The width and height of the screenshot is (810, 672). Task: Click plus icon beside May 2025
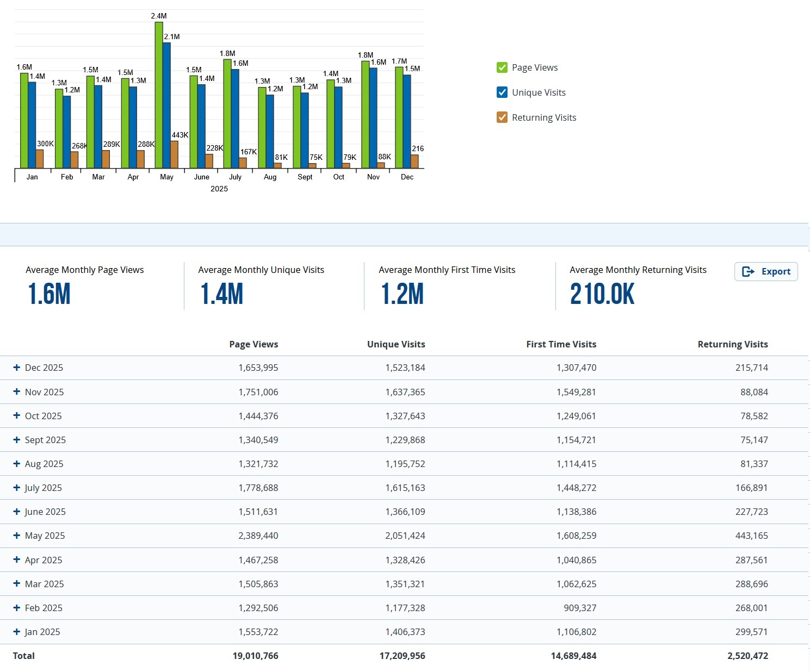(17, 536)
